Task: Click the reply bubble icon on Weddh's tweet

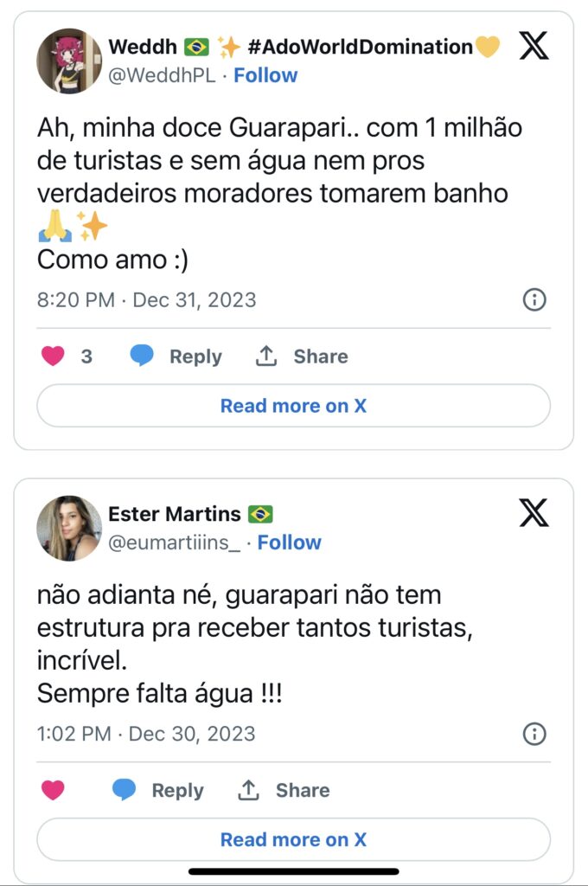Action: [142, 356]
